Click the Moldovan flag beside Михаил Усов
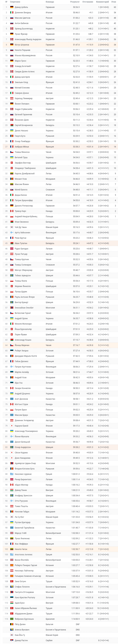The height and width of the screenshot is (644, 118). tap(12, 179)
